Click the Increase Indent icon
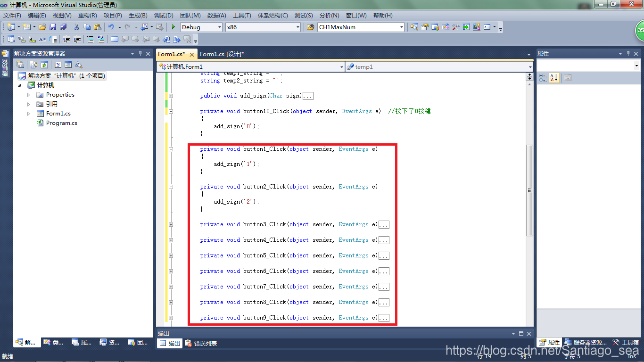 pyautogui.click(x=77, y=39)
